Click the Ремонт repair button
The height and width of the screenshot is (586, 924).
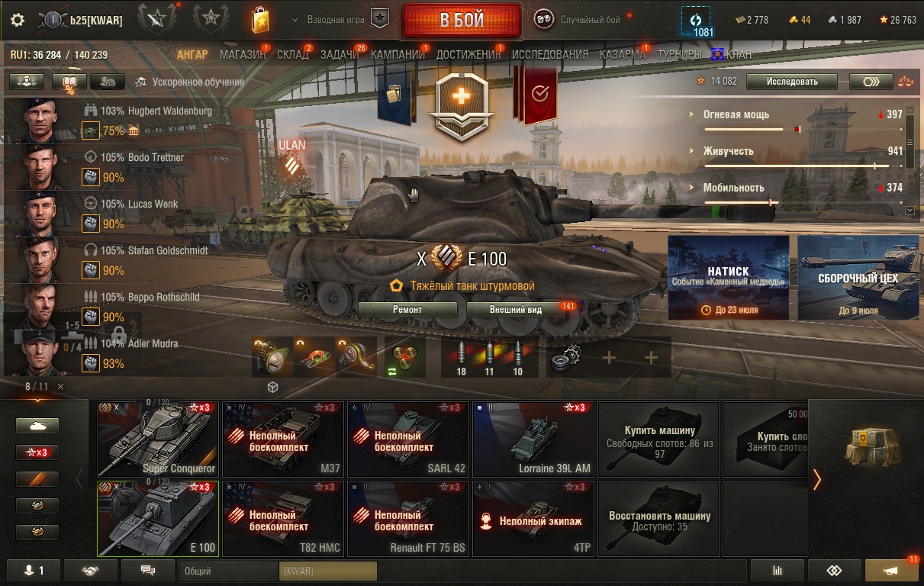(x=407, y=310)
